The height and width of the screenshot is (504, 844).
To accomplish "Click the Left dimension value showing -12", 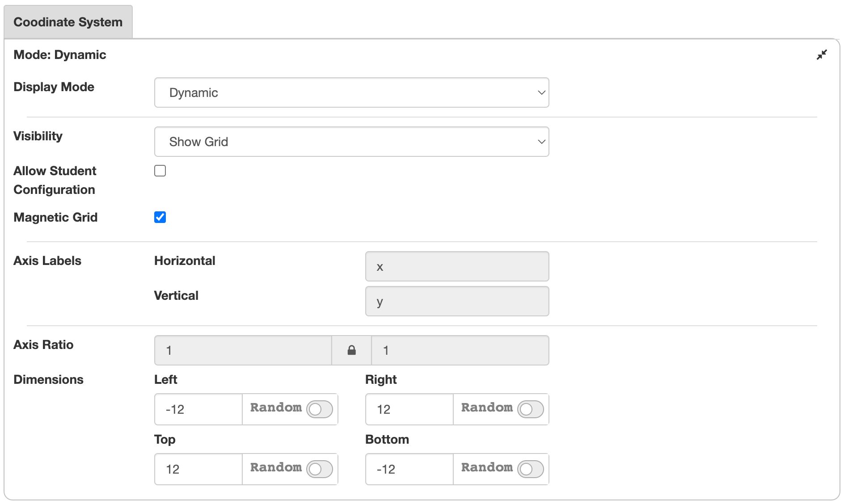I will (x=198, y=409).
